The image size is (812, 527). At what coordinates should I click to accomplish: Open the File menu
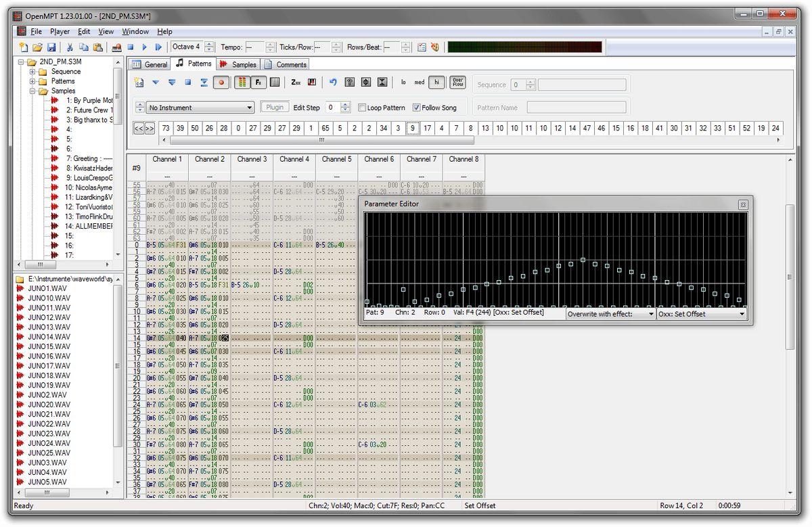tap(36, 31)
